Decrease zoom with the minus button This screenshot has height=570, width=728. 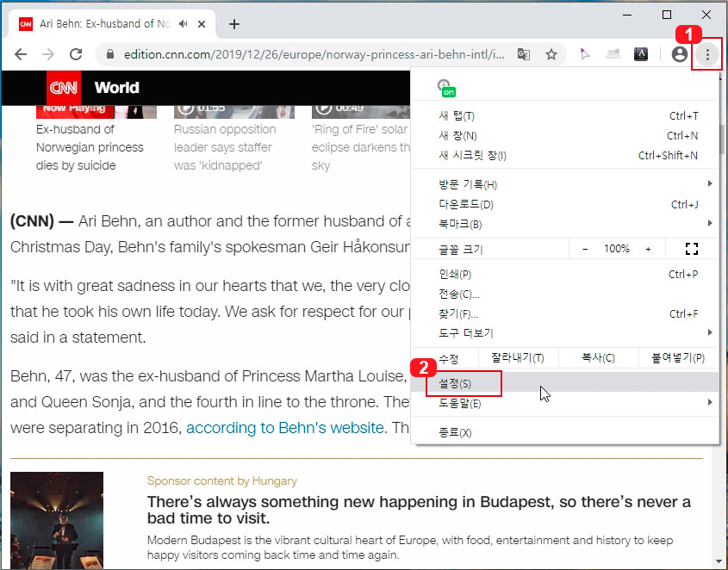585,249
